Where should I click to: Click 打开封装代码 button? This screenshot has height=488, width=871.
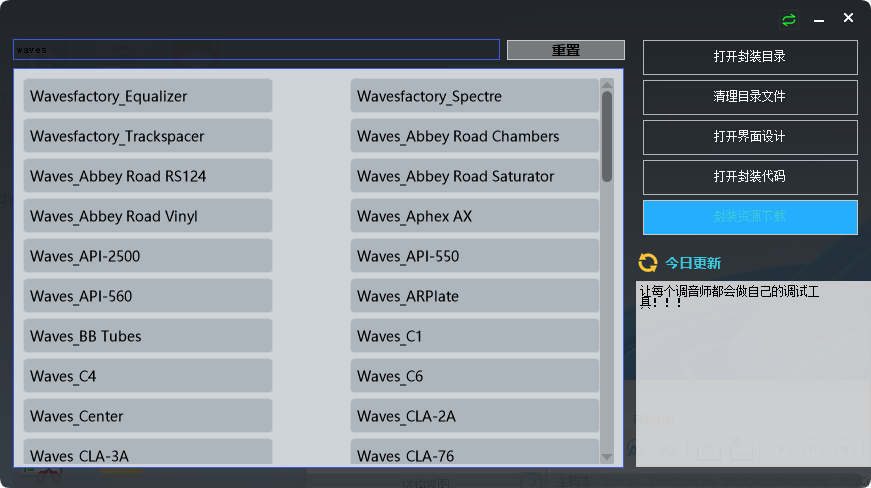click(750, 177)
